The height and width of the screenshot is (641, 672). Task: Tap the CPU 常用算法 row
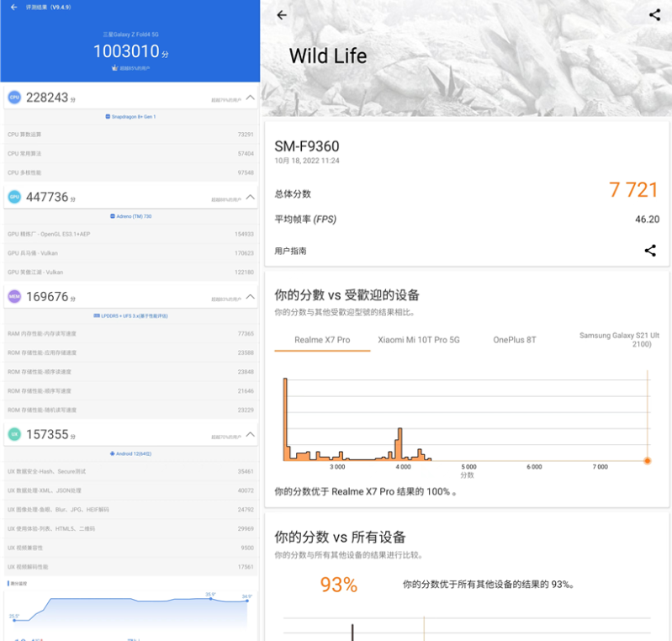130,153
